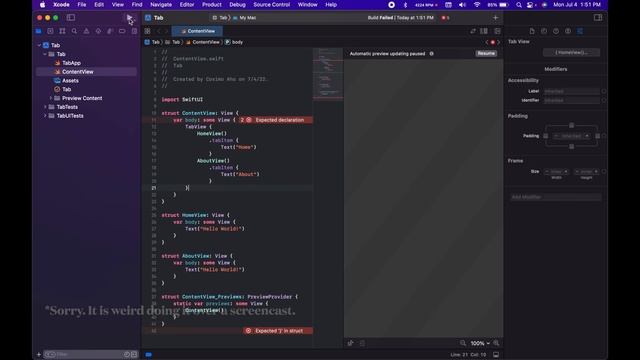
Task: Click Resume to restart preview
Action: click(x=486, y=53)
